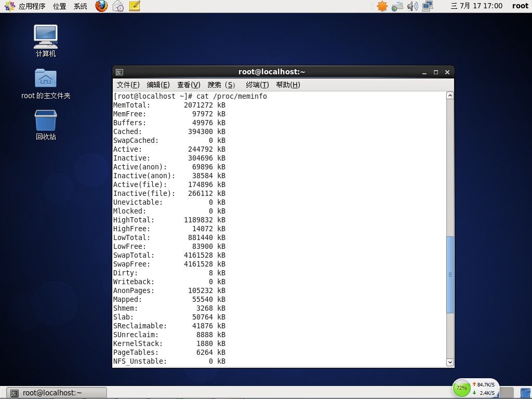Screen dimensions: 532x399
Task: Click the Cached: 394300 kB line
Action: coord(169,131)
